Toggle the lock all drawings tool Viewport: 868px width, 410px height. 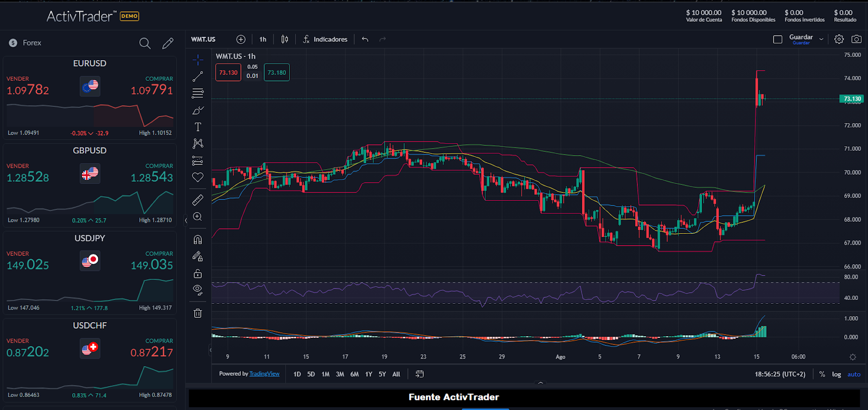pos(197,273)
